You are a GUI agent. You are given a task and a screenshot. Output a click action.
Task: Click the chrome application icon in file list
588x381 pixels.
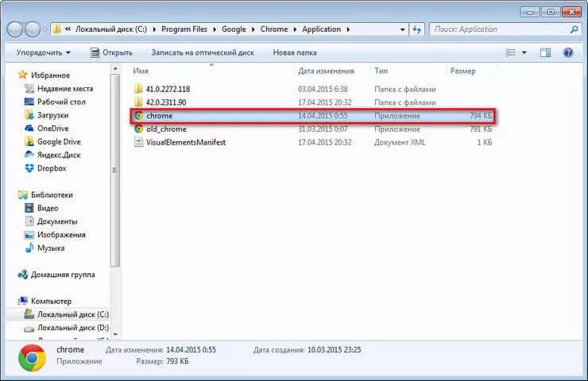coord(139,116)
